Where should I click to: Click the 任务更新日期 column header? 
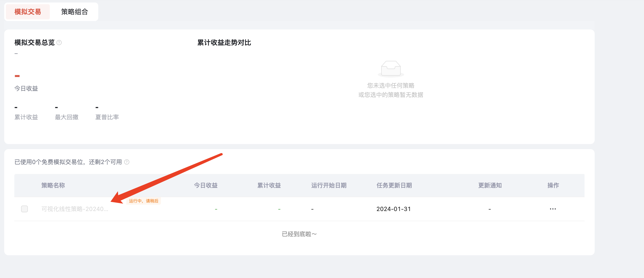[394, 185]
